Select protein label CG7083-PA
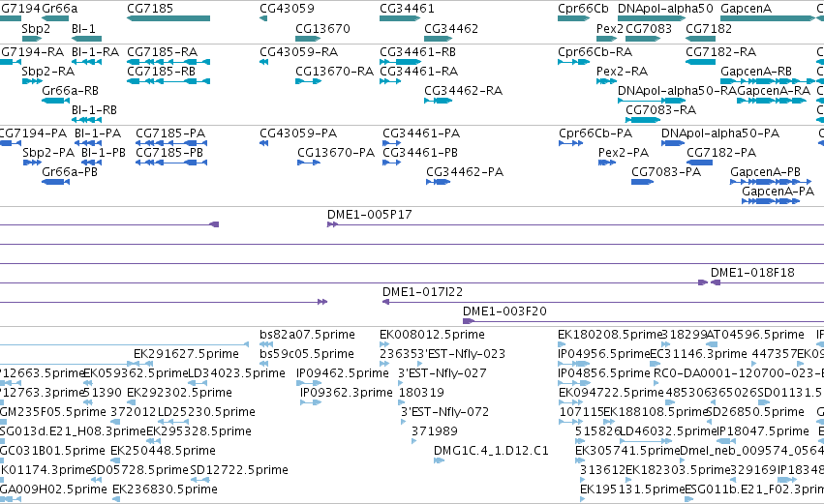The width and height of the screenshot is (824, 504). click(666, 171)
